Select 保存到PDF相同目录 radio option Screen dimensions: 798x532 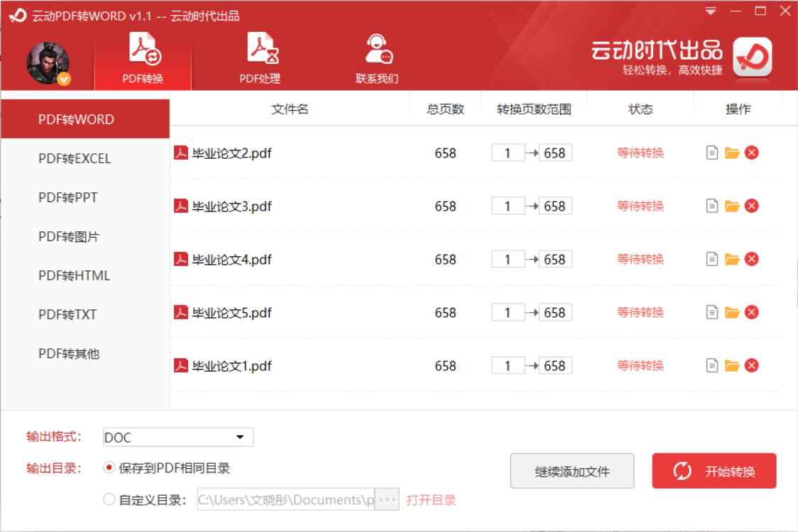pos(110,468)
